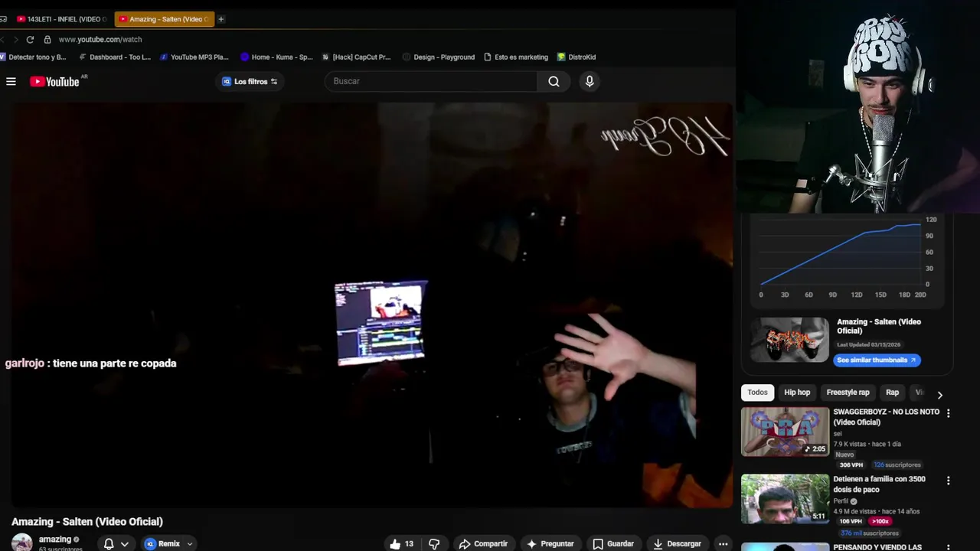Open amazing channel name link
The width and height of the screenshot is (980, 551).
click(x=55, y=540)
